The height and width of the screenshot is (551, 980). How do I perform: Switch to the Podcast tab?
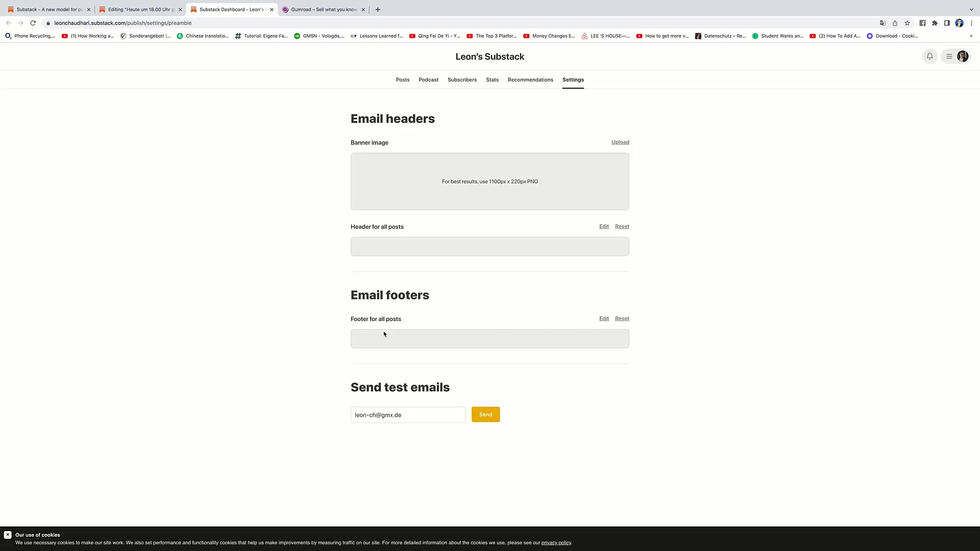tap(428, 80)
